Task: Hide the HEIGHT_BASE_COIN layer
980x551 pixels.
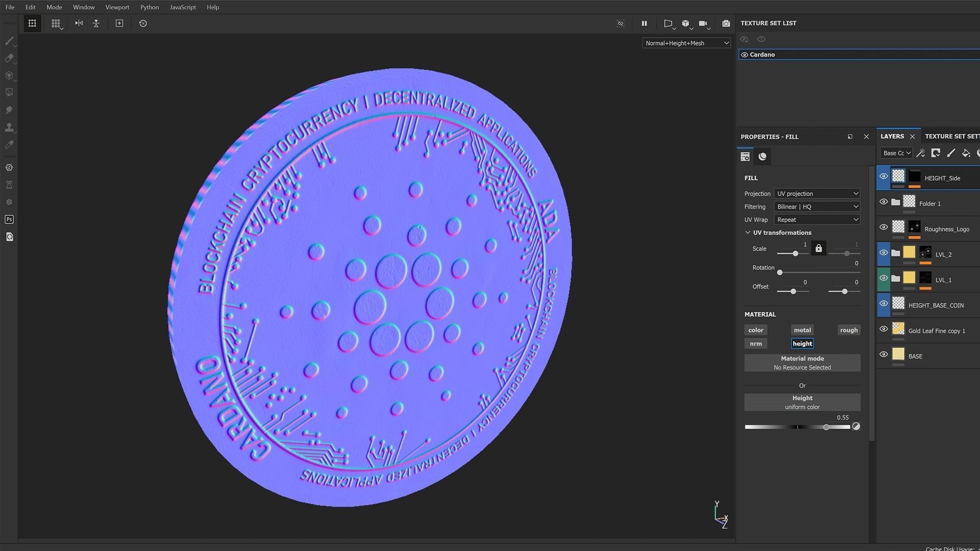Action: point(884,304)
